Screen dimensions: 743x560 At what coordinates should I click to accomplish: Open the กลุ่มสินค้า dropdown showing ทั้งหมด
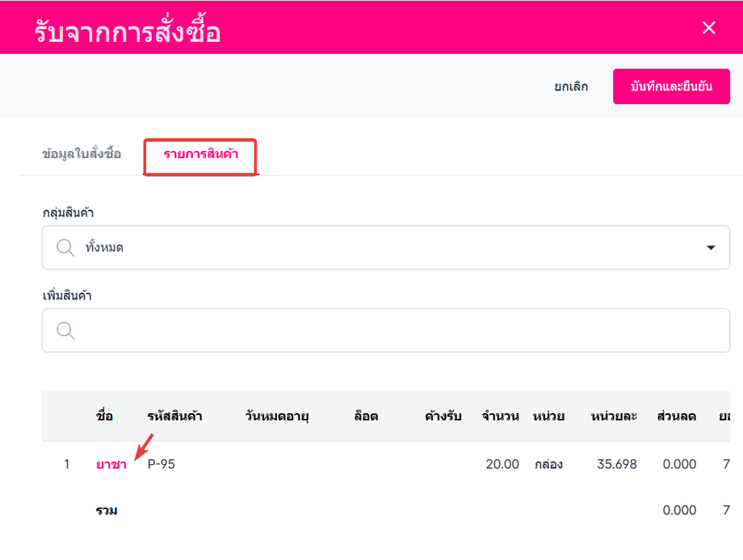[386, 247]
